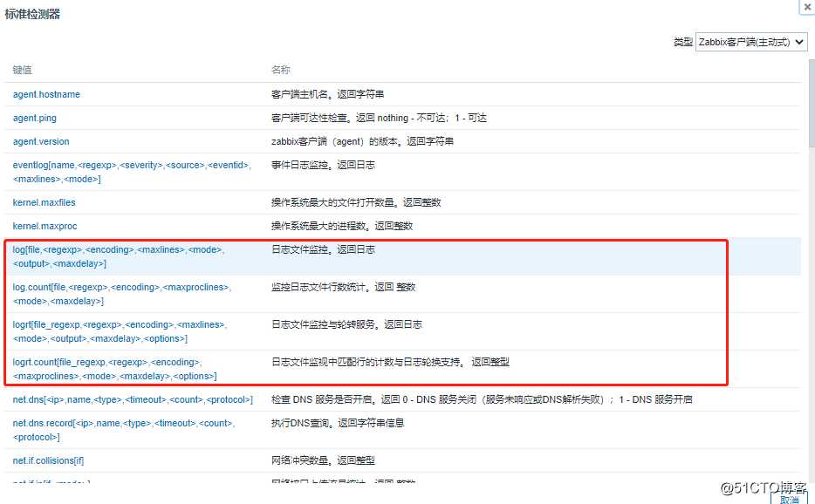Select the net.dns.record[<ip>,name,...] key

point(124,430)
